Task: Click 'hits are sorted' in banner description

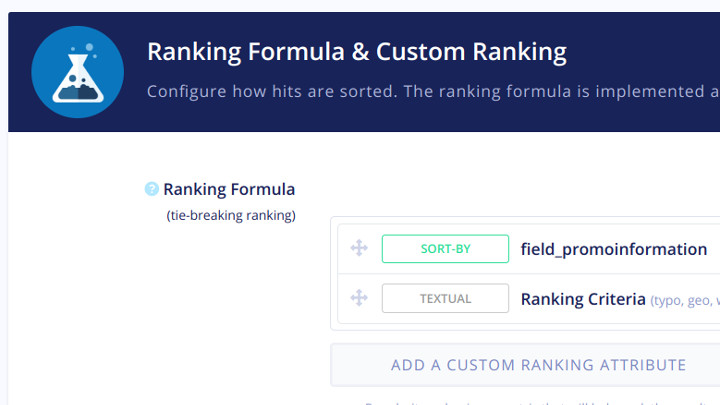Action: click(314, 91)
